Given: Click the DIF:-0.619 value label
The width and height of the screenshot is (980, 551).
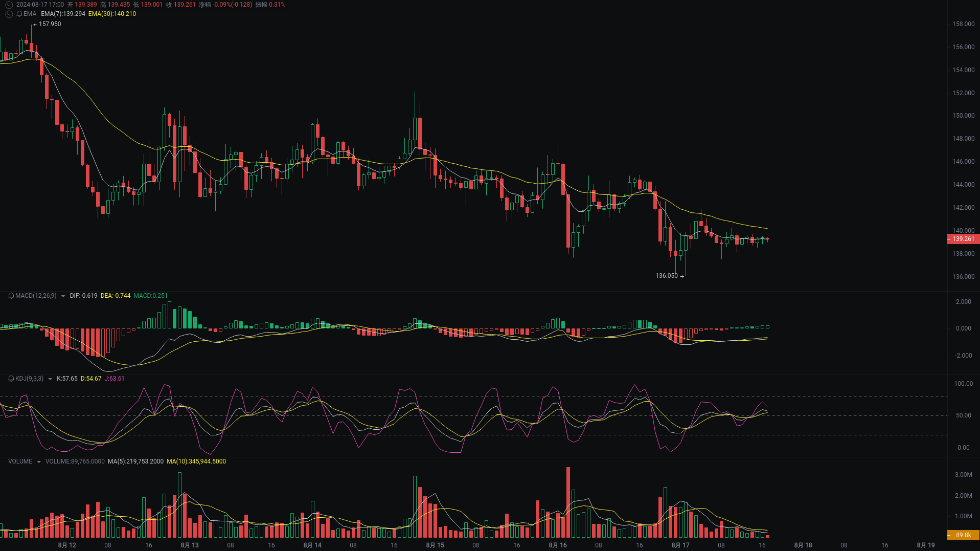Looking at the screenshot, I should pyautogui.click(x=83, y=296).
